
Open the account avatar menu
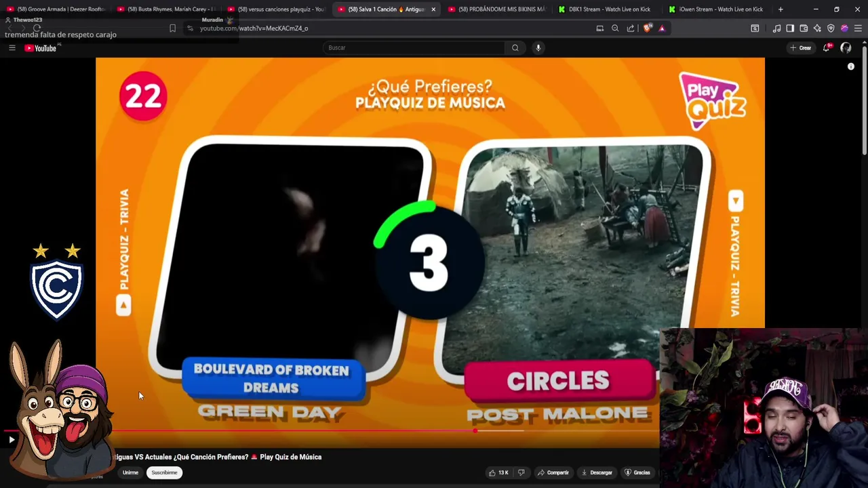[846, 47]
